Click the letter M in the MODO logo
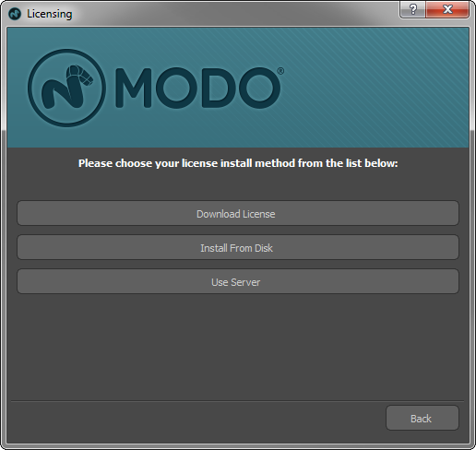 click(x=134, y=88)
